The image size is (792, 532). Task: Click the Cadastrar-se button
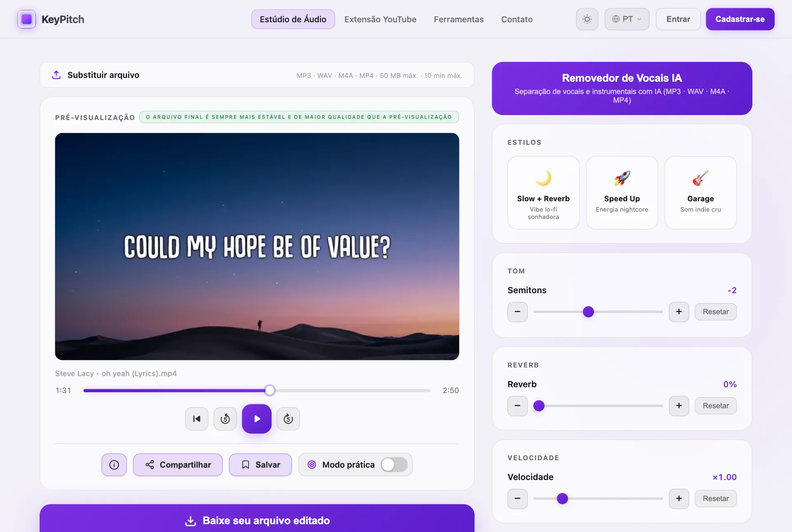pyautogui.click(x=740, y=19)
